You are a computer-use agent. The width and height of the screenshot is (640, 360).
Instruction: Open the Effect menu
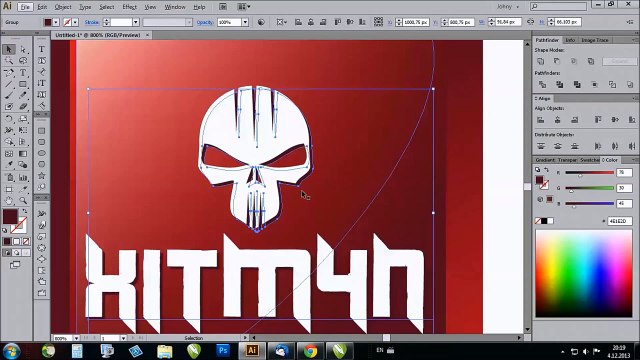click(x=129, y=7)
